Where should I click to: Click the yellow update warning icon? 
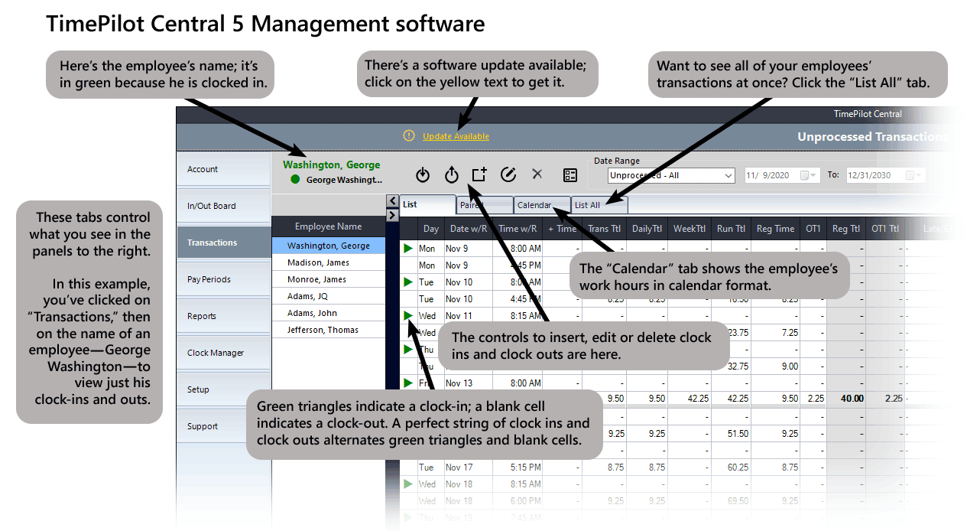coord(409,136)
